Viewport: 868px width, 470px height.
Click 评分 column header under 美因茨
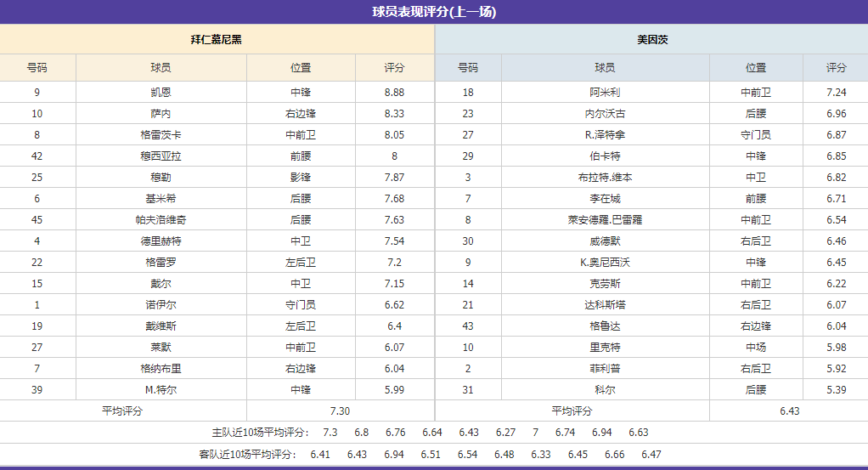(x=837, y=68)
